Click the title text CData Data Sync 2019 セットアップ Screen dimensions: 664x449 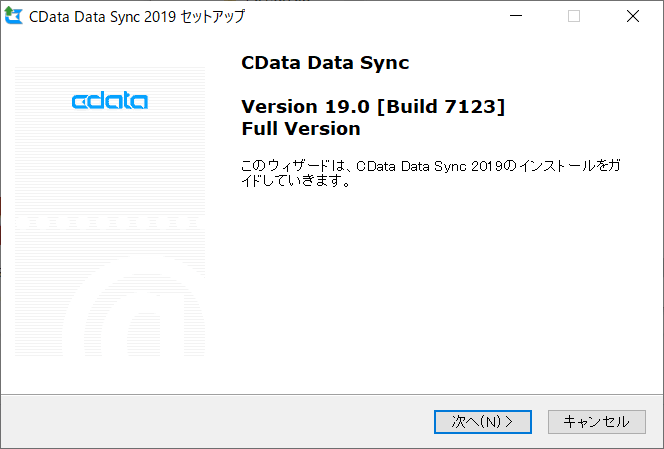(137, 17)
